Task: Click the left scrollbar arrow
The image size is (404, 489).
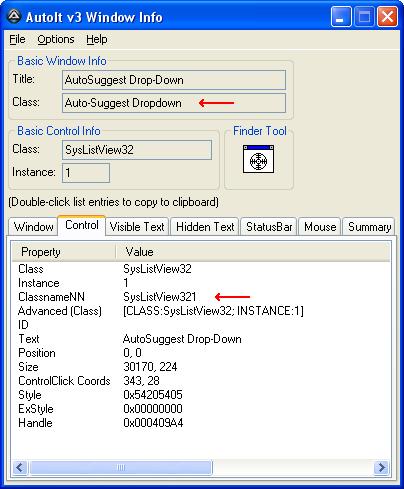Action: (x=20, y=467)
